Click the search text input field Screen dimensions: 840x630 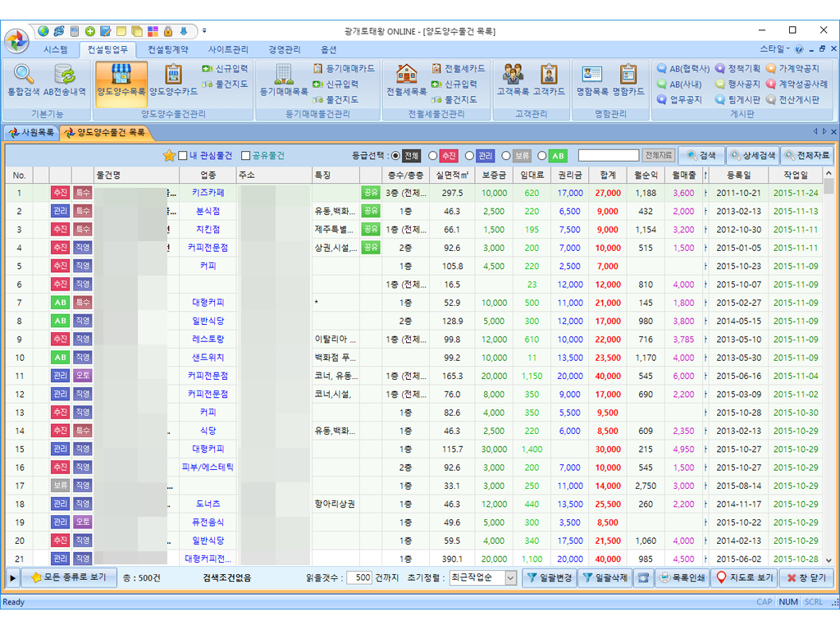pos(609,155)
